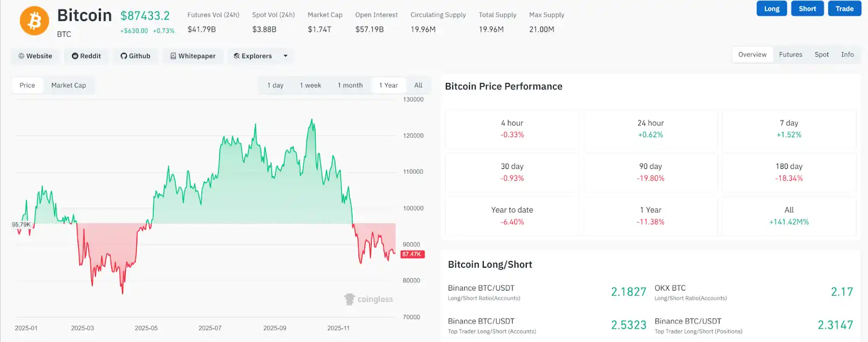This screenshot has width=868, height=342.
Task: Open the Info tab for Bitcoin details
Action: tap(847, 54)
